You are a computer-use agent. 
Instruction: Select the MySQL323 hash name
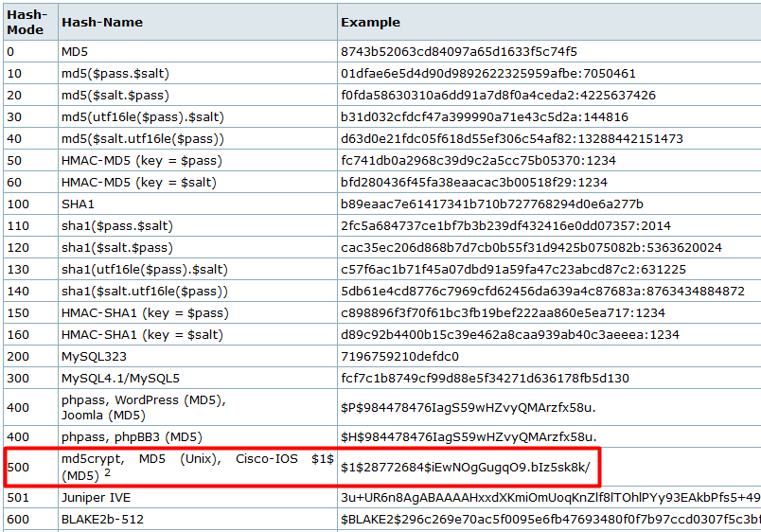(93, 356)
